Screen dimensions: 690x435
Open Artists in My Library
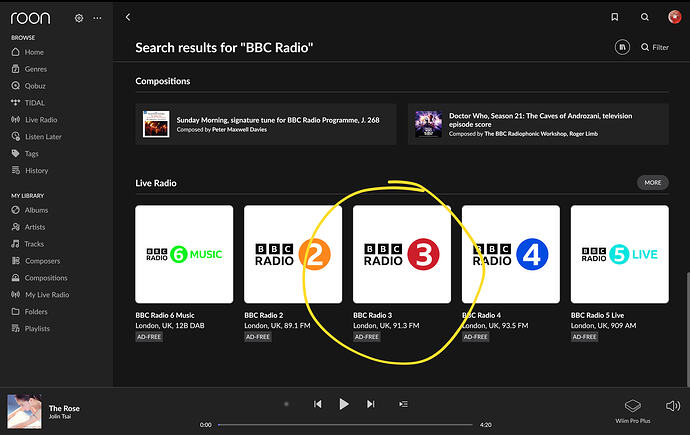29,227
